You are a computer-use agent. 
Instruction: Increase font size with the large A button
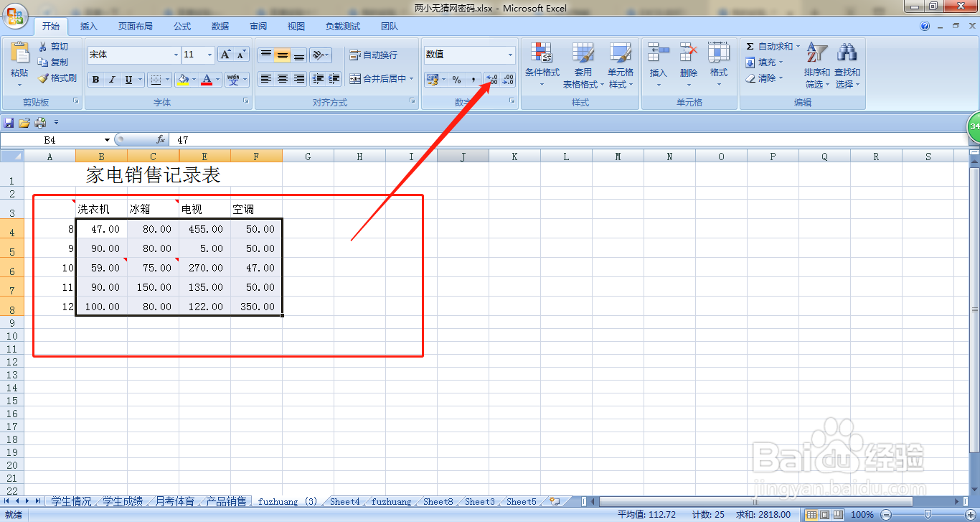click(225, 55)
